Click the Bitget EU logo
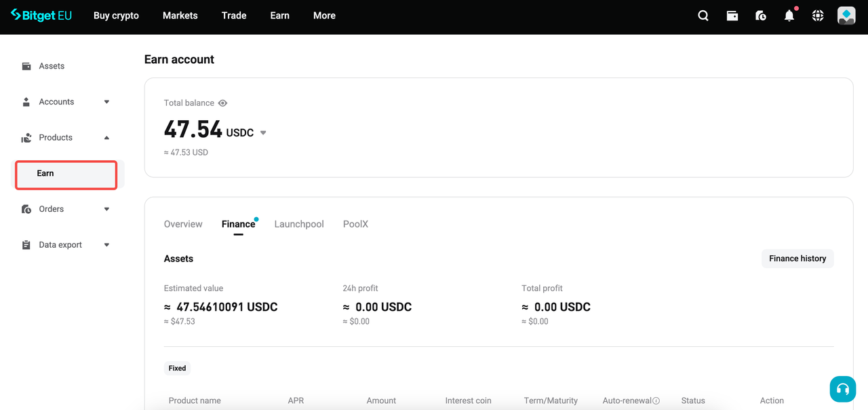Screen dimensions: 868x410 tap(41, 15)
